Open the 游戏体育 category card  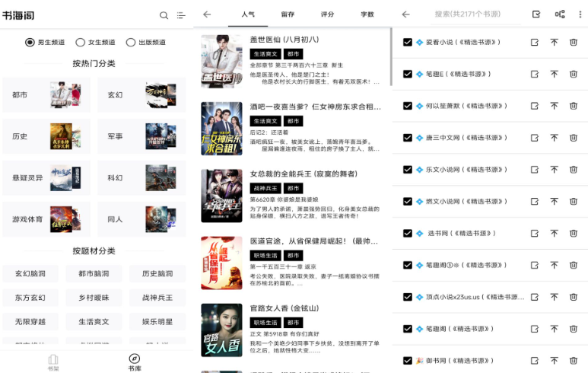coord(46,219)
